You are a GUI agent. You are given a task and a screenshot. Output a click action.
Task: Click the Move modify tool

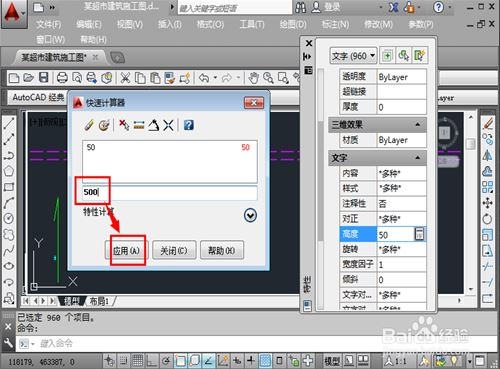488,202
